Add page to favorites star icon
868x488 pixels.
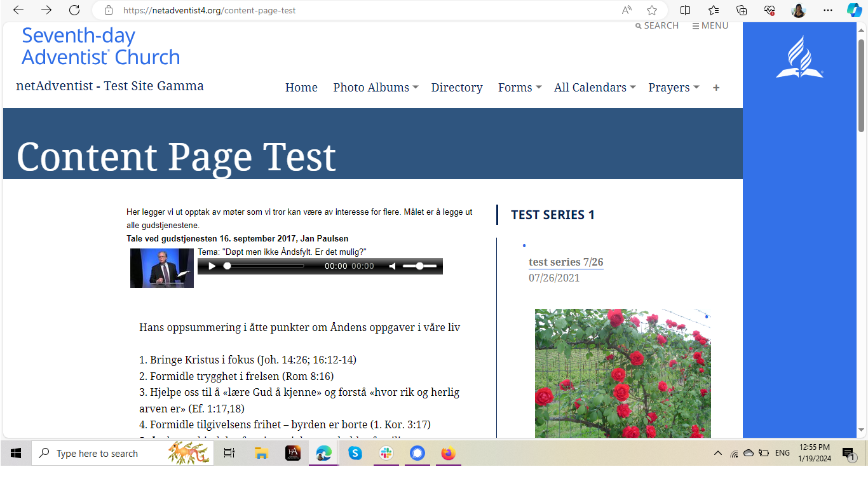[x=652, y=10]
